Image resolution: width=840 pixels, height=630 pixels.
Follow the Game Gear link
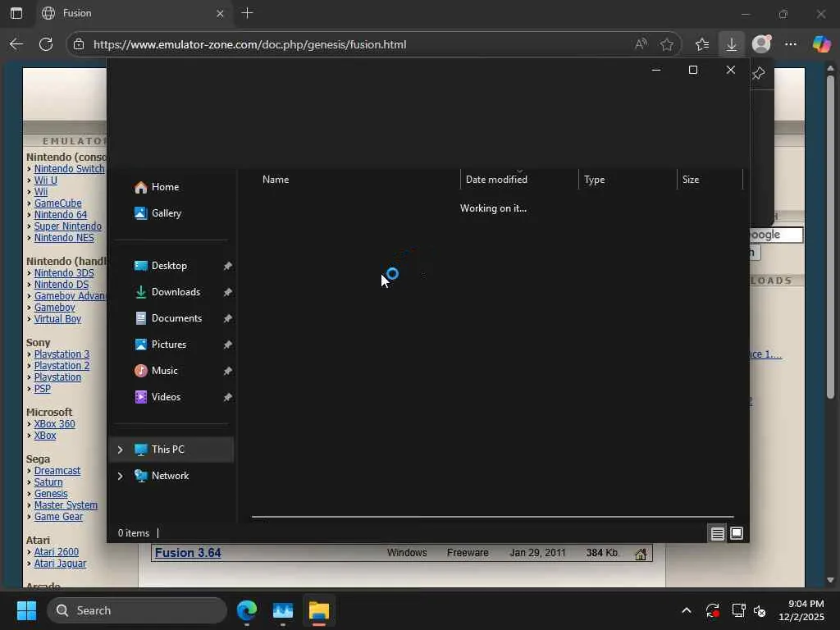pos(59,517)
